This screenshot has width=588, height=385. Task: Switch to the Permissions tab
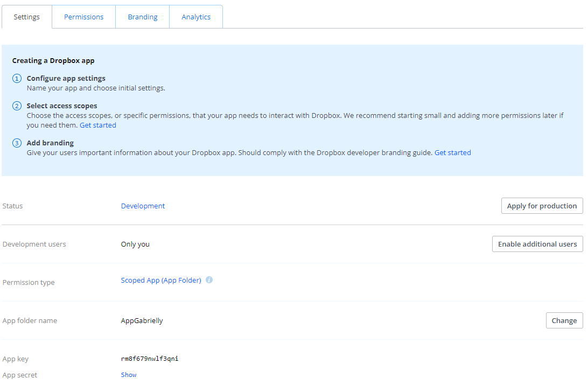pyautogui.click(x=83, y=17)
